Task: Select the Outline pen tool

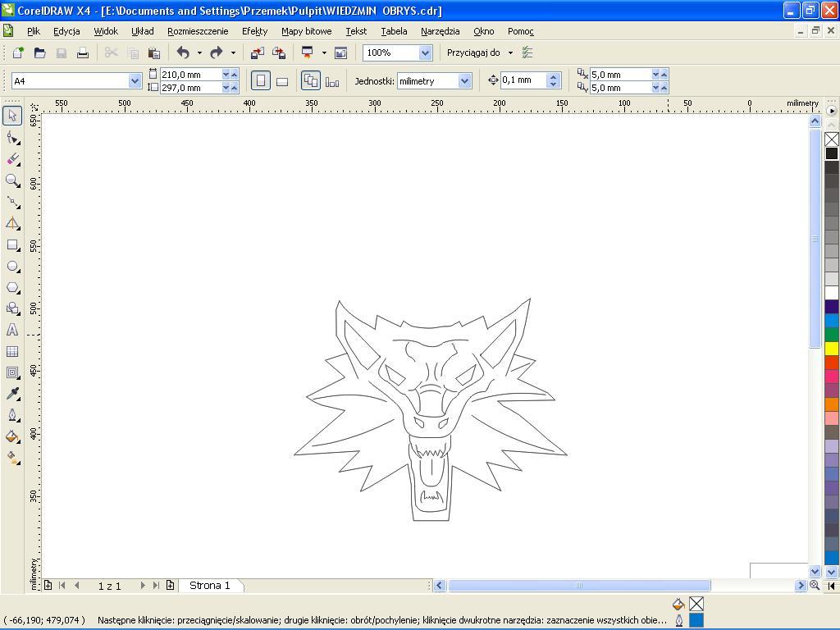Action: coord(12,415)
